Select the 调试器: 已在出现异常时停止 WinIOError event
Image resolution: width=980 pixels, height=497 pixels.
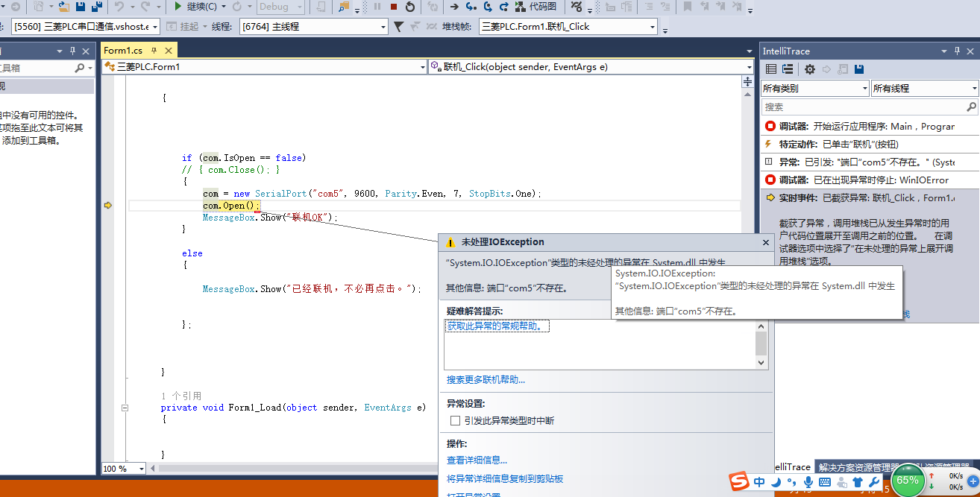[x=869, y=180]
